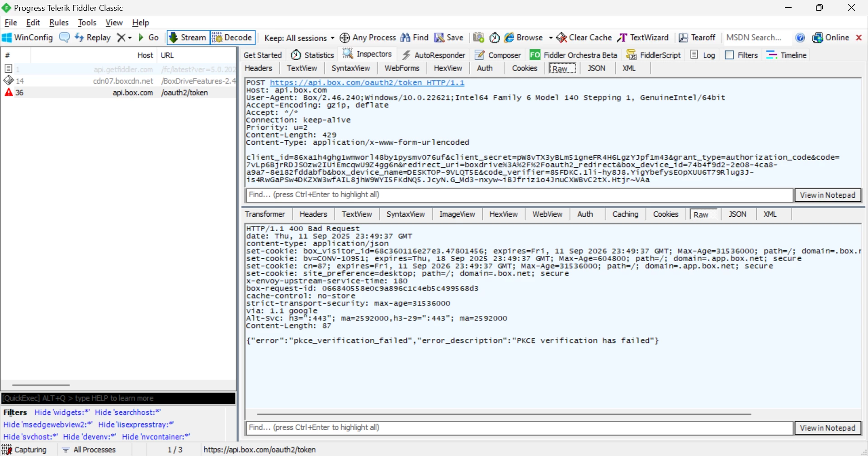The height and width of the screenshot is (456, 868).
Task: Open the Tools menu
Action: pyautogui.click(x=87, y=23)
